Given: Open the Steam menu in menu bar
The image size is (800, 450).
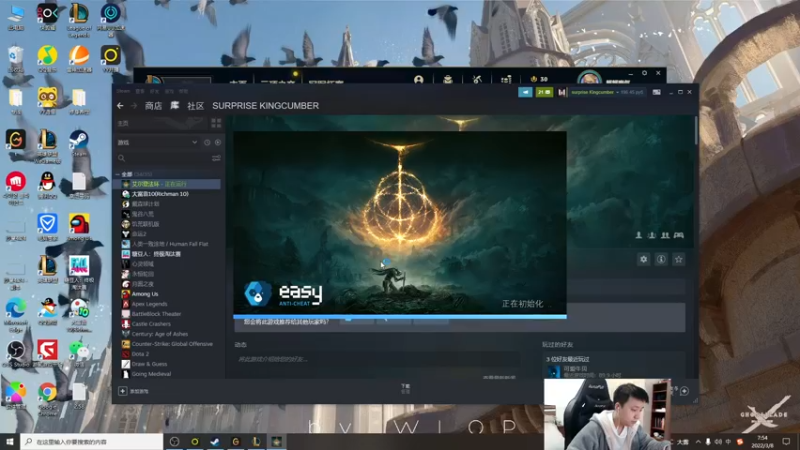Looking at the screenshot, I should pos(123,91).
